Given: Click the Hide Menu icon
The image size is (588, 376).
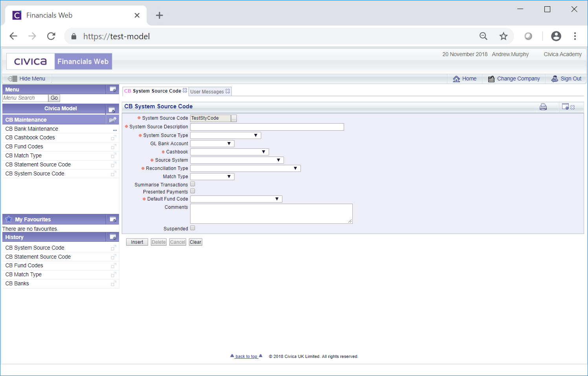Looking at the screenshot, I should point(13,78).
